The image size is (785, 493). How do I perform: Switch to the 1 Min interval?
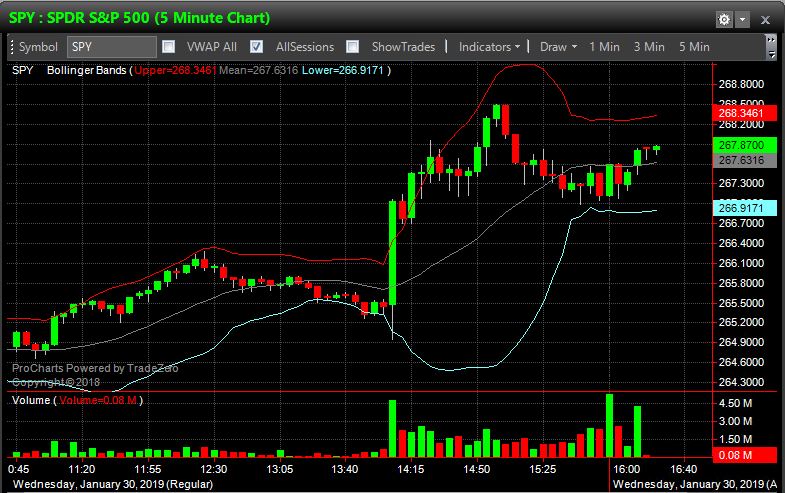coord(605,47)
